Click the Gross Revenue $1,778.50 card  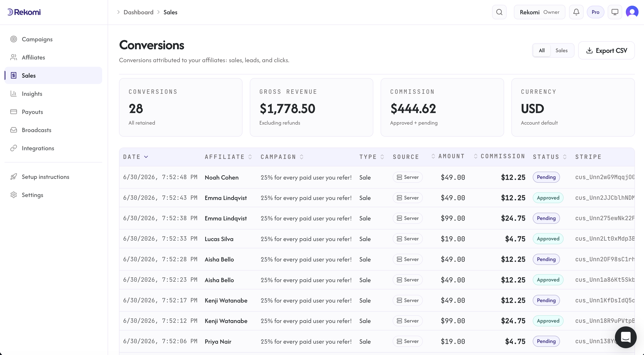312,107
